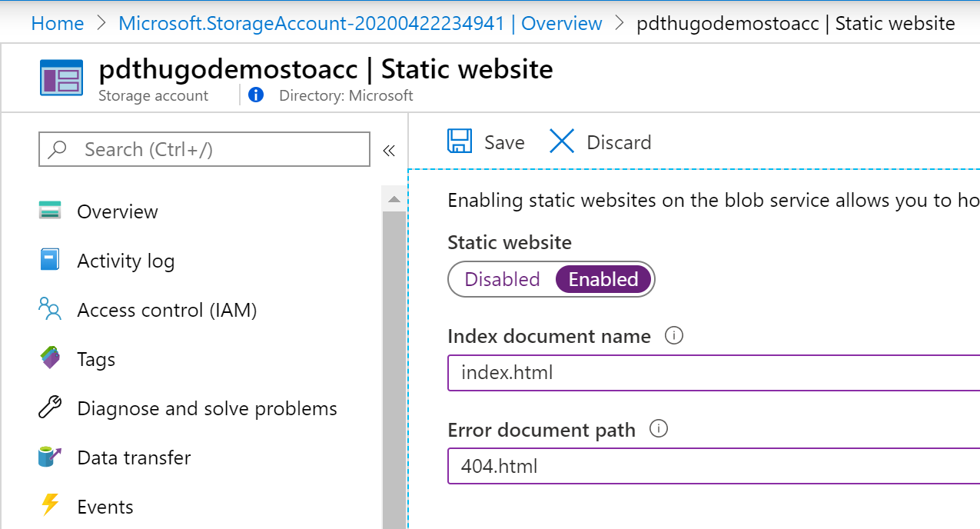The width and height of the screenshot is (980, 529).
Task: Select Enabled for Static website
Action: click(603, 279)
